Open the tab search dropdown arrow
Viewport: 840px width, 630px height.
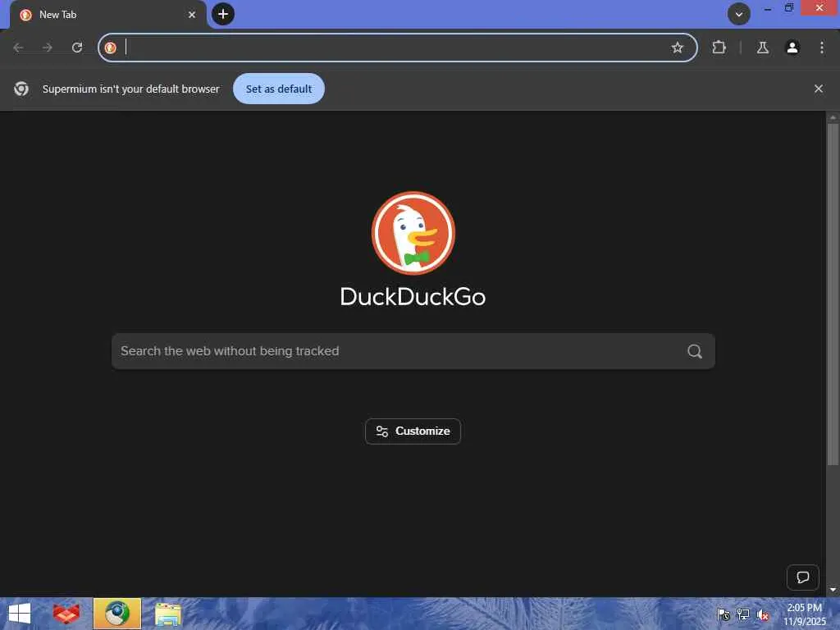[739, 15]
